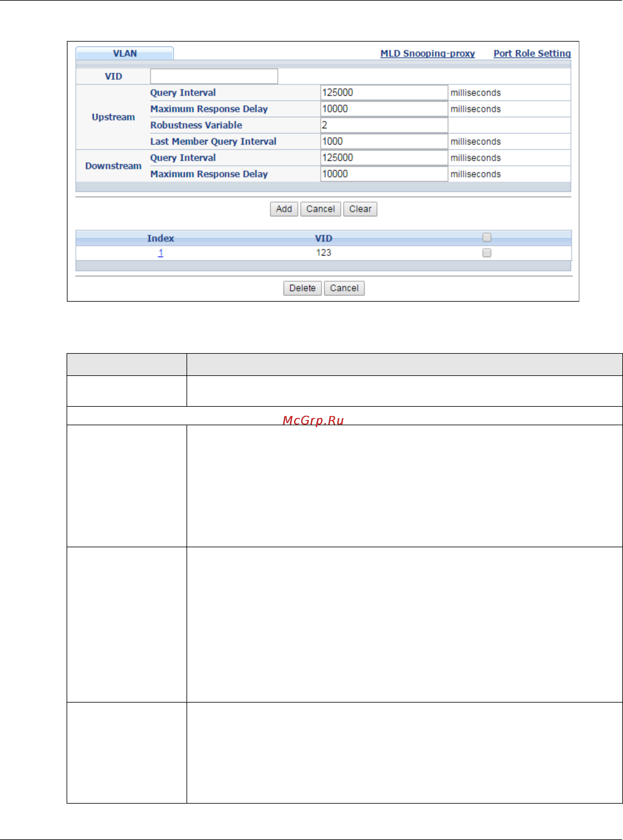Screen dimensions: 623x840
Task: Open index 1 entry link
Action: [160, 253]
